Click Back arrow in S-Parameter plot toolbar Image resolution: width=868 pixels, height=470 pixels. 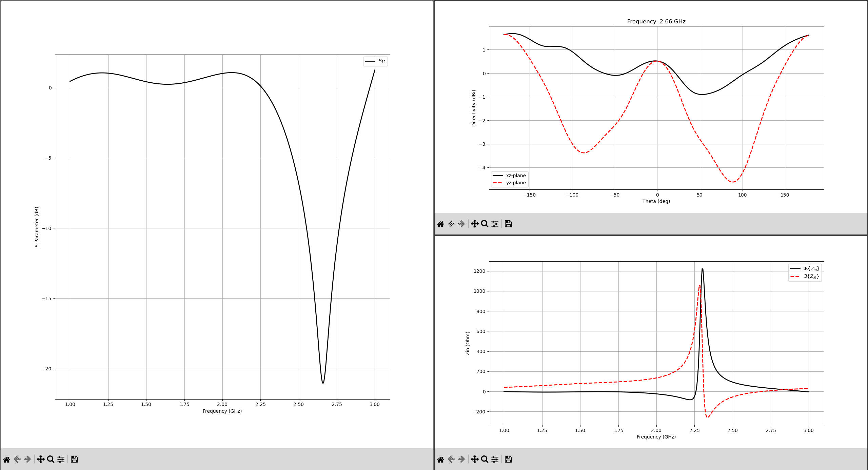[17, 459]
